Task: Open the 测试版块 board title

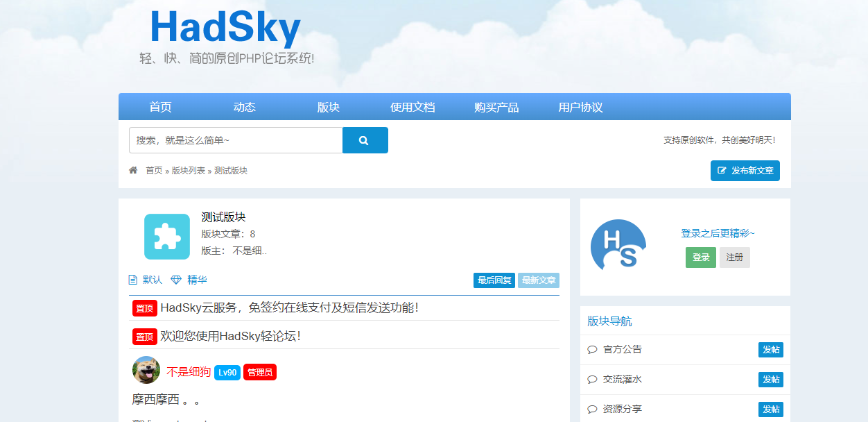Action: coord(223,217)
